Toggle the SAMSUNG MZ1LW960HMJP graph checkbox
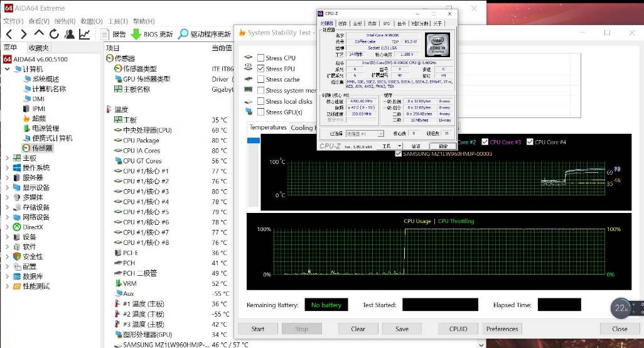 [399, 154]
